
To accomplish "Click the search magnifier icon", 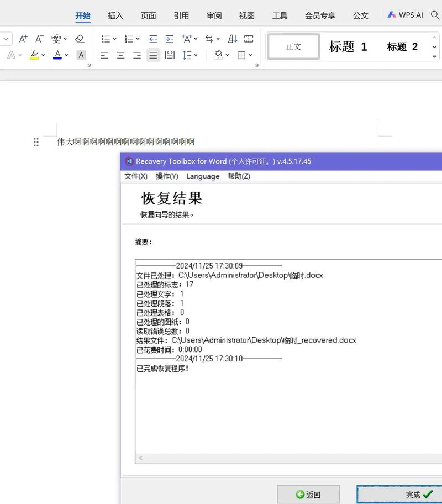I will 436,15.
